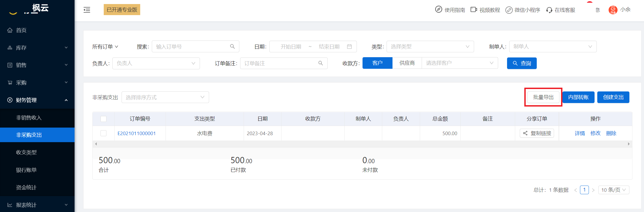Screen dimensions: 644x212
Task: Open 在线客服 headset icon
Action: click(x=549, y=10)
